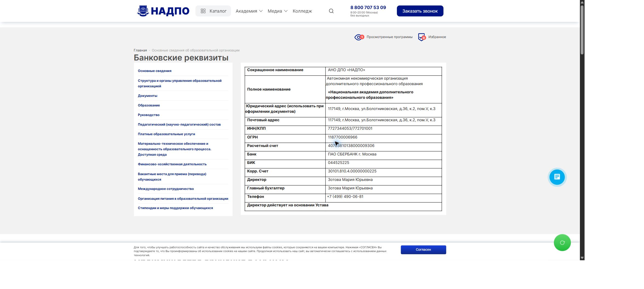Viewport: 644px width, 289px height.
Task: Click the scrollbar down arrow
Action: pos(582,258)
